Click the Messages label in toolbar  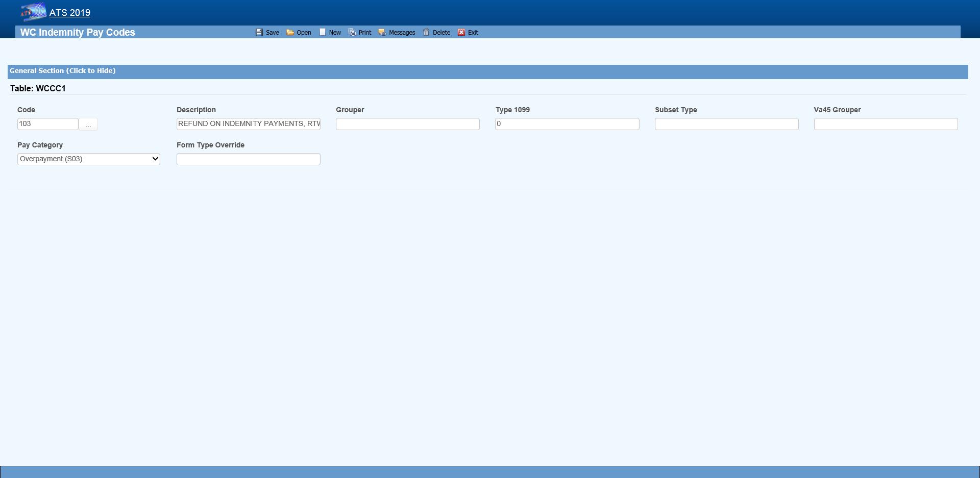tap(402, 33)
